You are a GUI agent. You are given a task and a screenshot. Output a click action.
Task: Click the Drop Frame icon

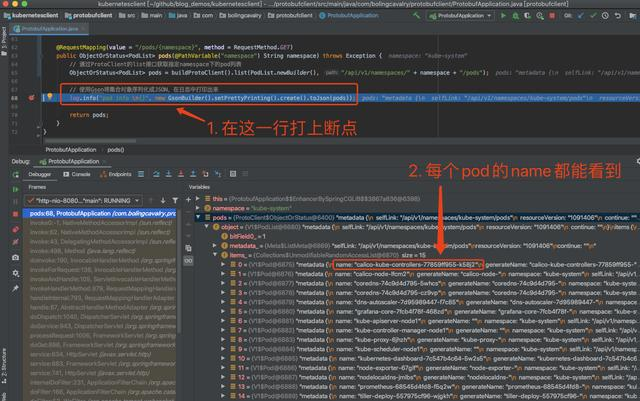tap(205, 174)
